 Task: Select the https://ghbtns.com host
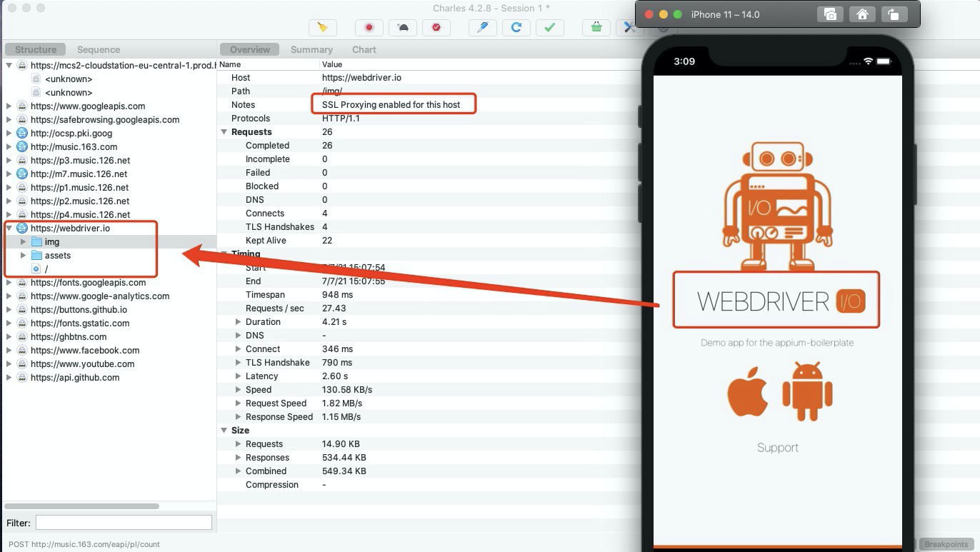pyautogui.click(x=69, y=337)
